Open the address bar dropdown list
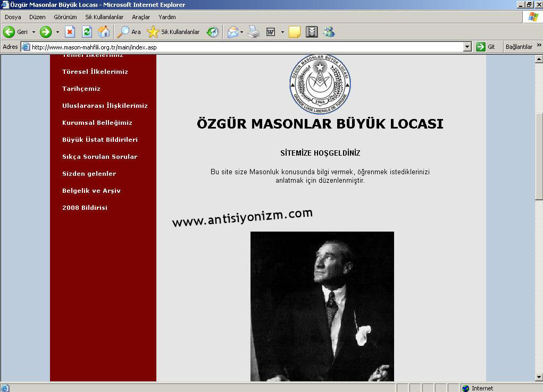Screen dimensions: 543x392 pos(467,47)
